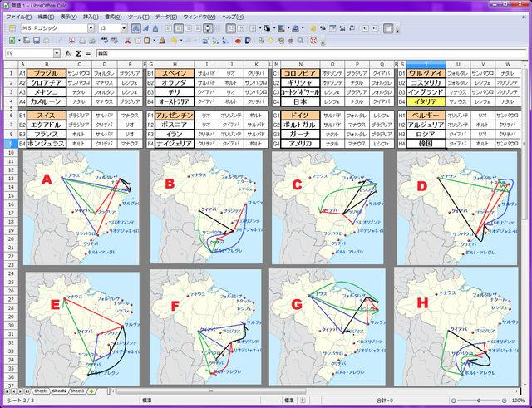This screenshot has width=532, height=408.
Task: Click the Copy icon
Action: tap(137, 41)
